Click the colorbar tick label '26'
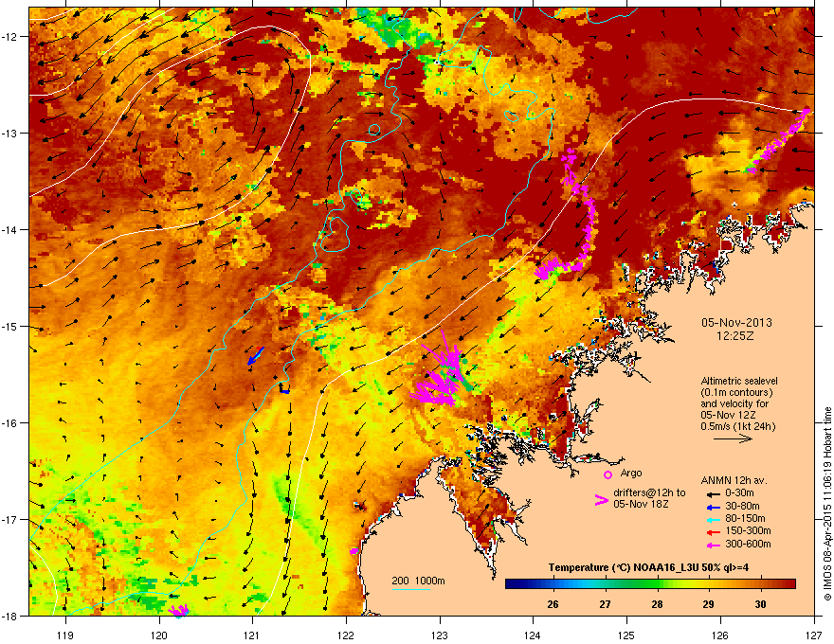The height and width of the screenshot is (644, 834). (553, 604)
